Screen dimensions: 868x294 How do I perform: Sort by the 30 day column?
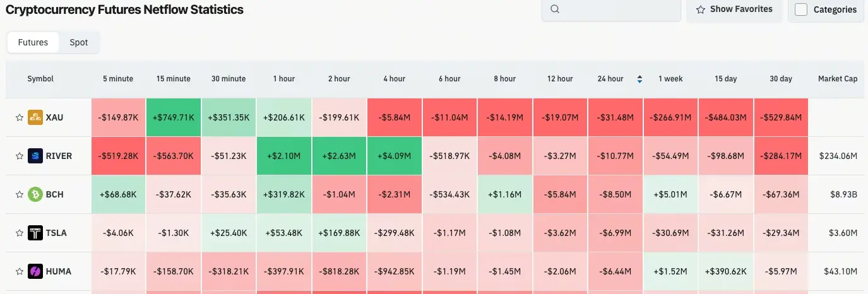[781, 79]
